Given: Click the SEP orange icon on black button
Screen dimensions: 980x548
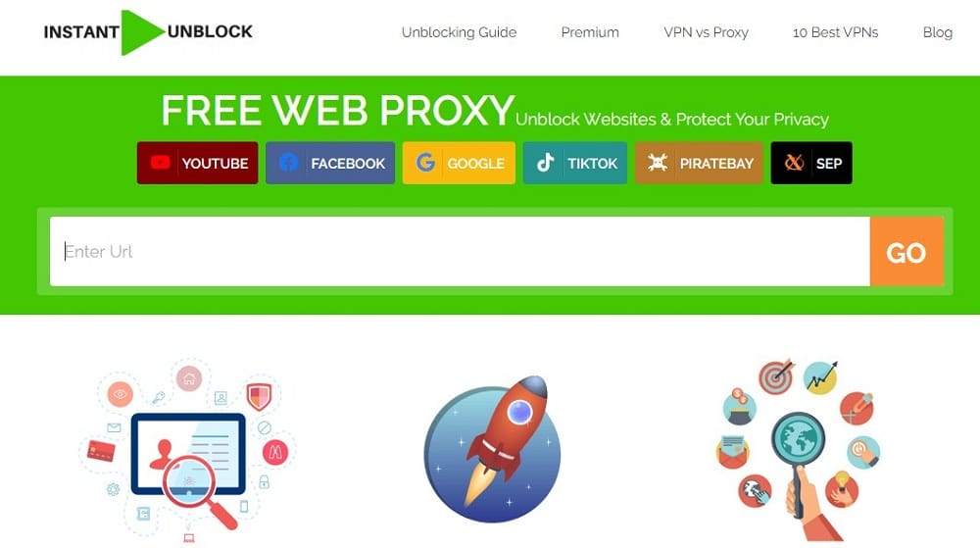Looking at the screenshot, I should [794, 163].
